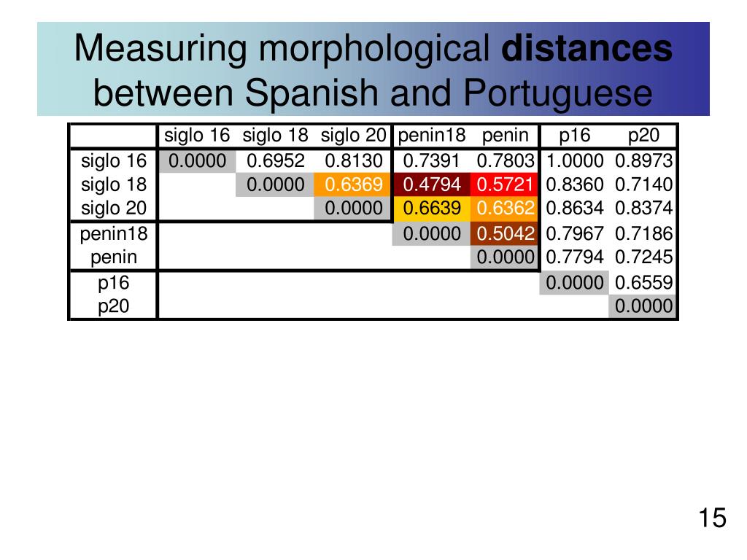Select cell value 0.8973
The width and height of the screenshot is (747, 560).
(x=643, y=161)
